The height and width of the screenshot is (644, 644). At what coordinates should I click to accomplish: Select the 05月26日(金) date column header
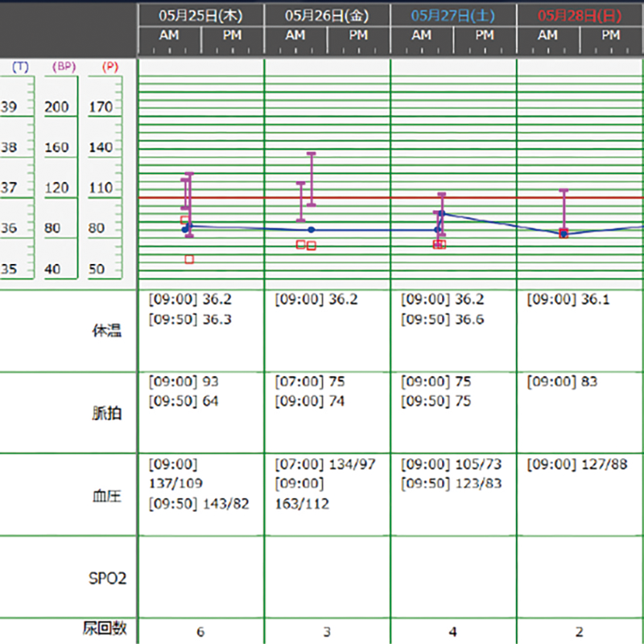click(327, 14)
